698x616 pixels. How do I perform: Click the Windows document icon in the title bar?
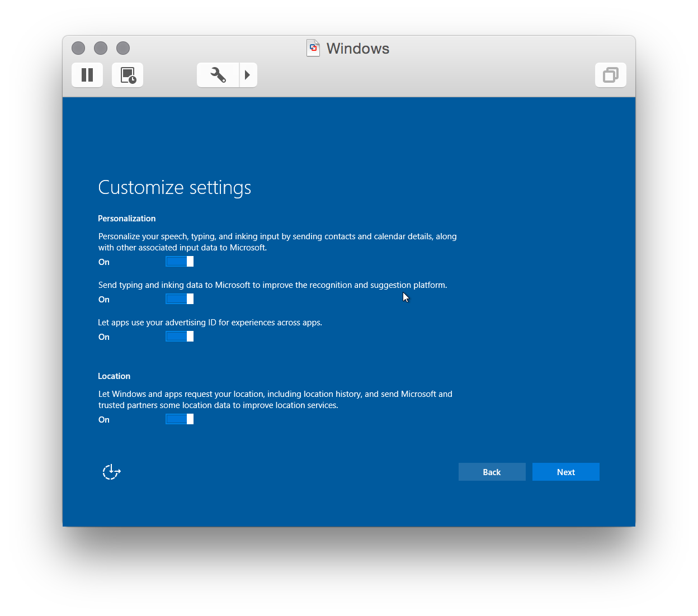(313, 48)
